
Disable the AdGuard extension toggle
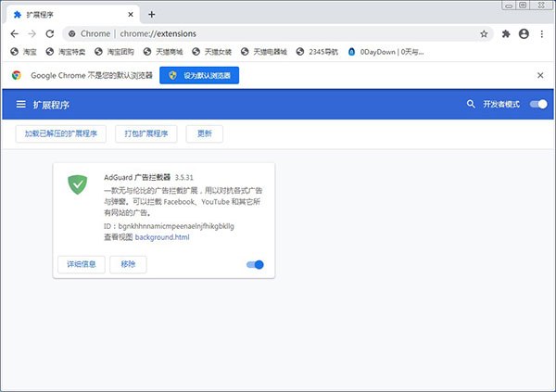tap(255, 265)
